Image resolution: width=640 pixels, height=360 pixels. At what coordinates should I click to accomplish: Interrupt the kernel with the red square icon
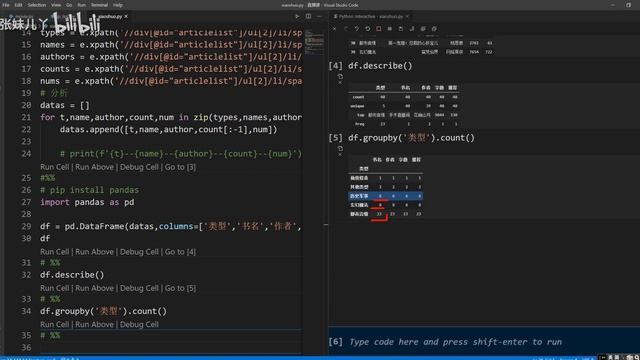pos(379,29)
